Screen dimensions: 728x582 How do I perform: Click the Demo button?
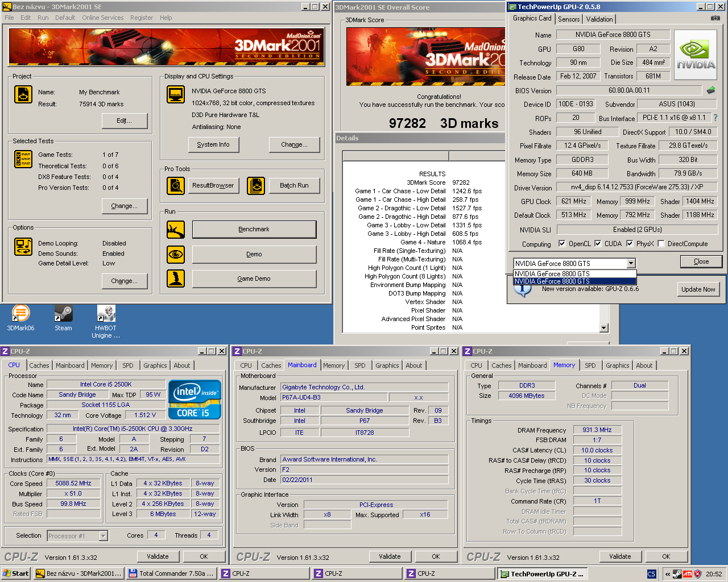tap(254, 254)
